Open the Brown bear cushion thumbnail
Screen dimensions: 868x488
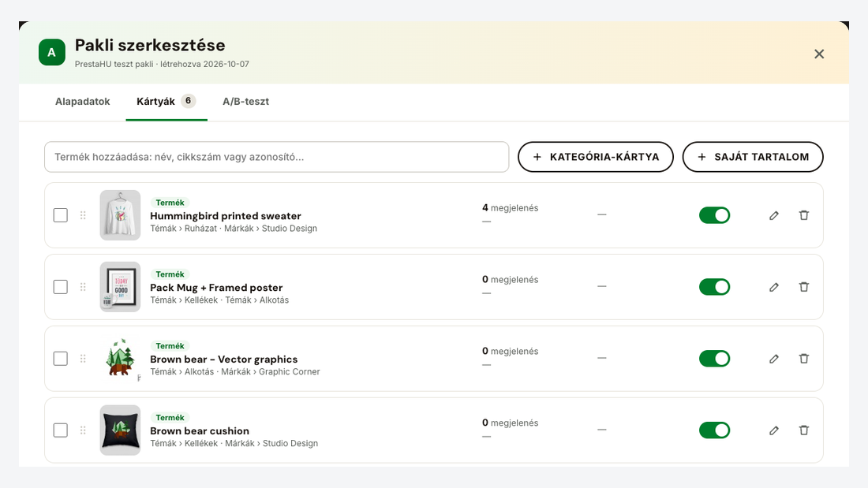click(x=120, y=430)
